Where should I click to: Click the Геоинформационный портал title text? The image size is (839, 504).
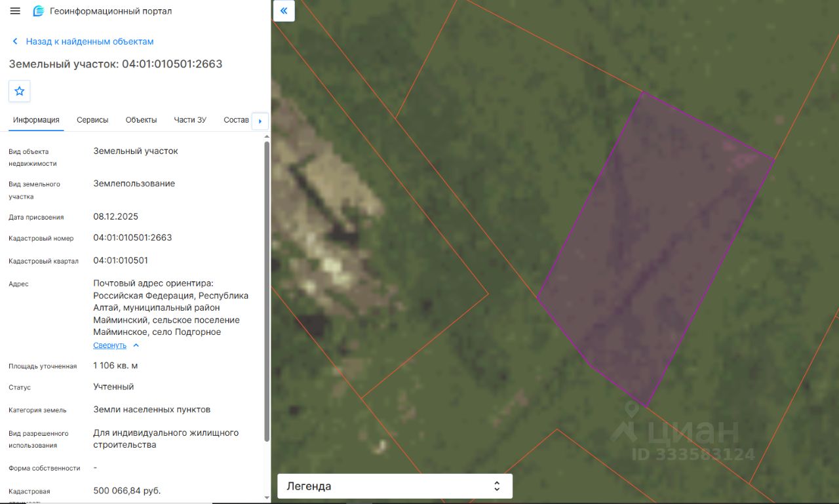click(111, 11)
